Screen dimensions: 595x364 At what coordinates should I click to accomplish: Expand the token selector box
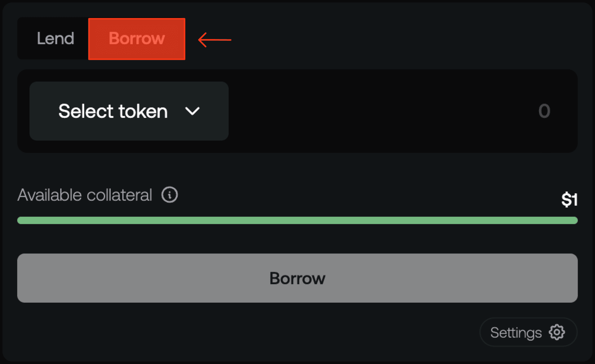[x=129, y=111]
